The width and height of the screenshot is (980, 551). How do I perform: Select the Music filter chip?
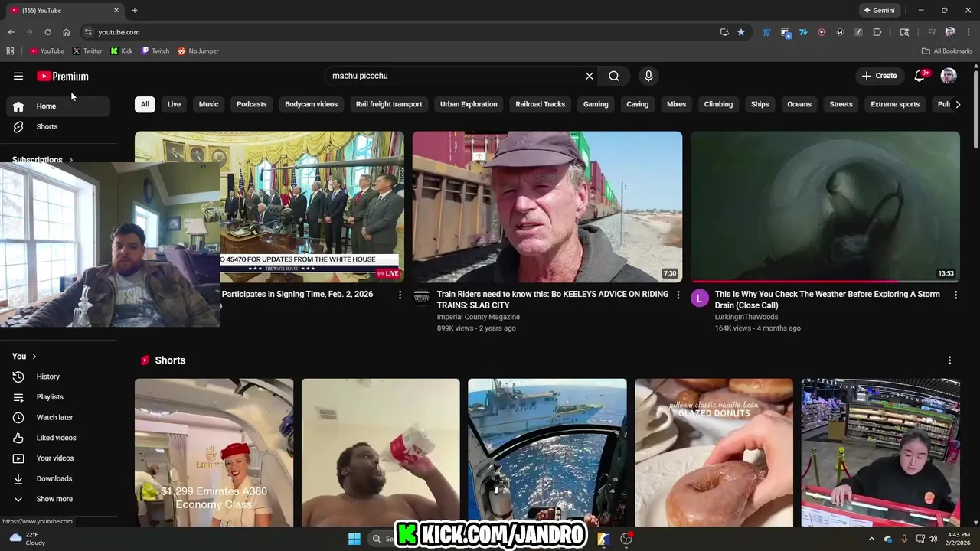(208, 104)
